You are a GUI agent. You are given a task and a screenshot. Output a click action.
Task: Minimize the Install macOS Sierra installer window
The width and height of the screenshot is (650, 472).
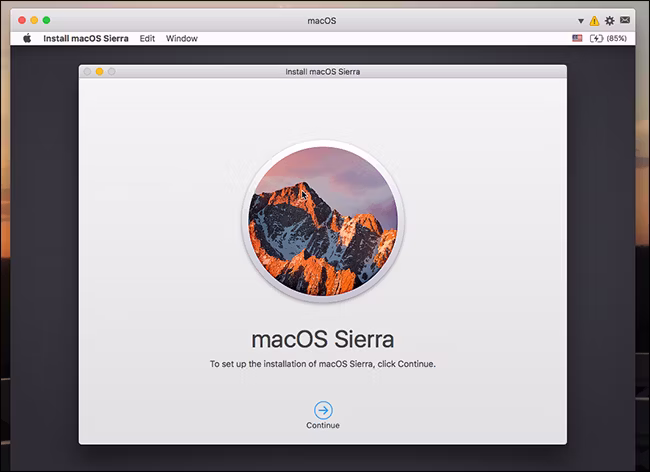(99, 72)
